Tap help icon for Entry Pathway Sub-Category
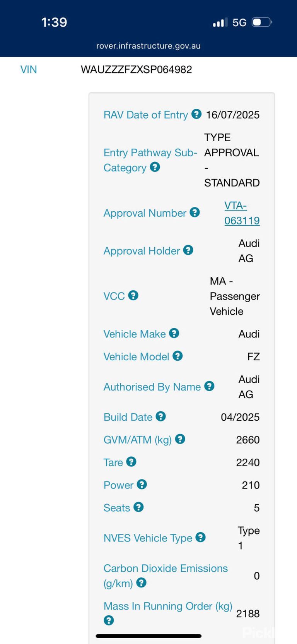This screenshot has width=297, height=644. click(x=155, y=167)
